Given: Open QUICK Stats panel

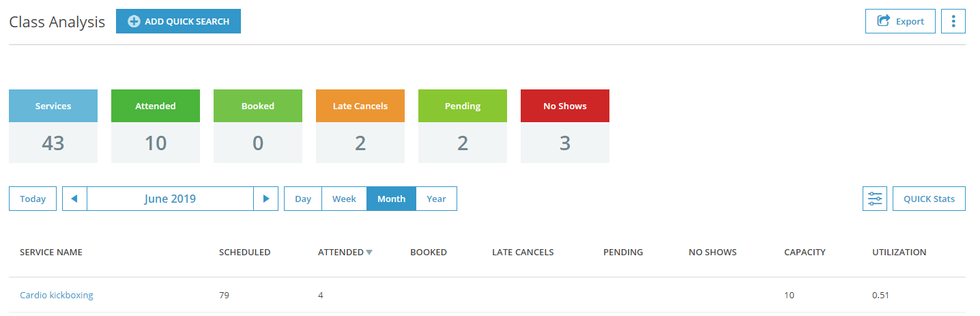Looking at the screenshot, I should (929, 199).
